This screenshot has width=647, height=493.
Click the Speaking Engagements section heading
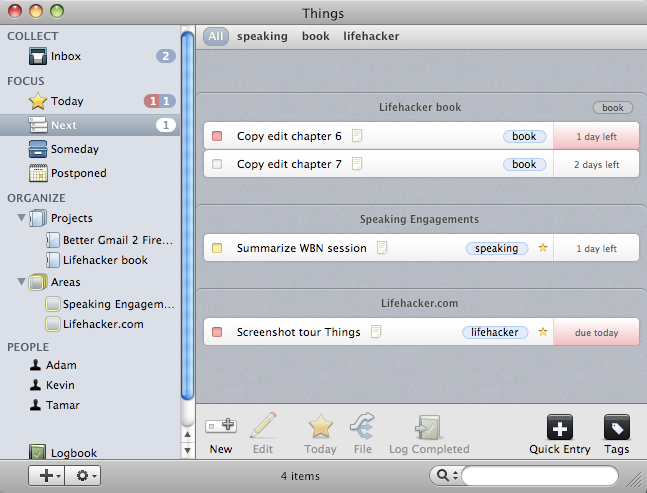(419, 219)
